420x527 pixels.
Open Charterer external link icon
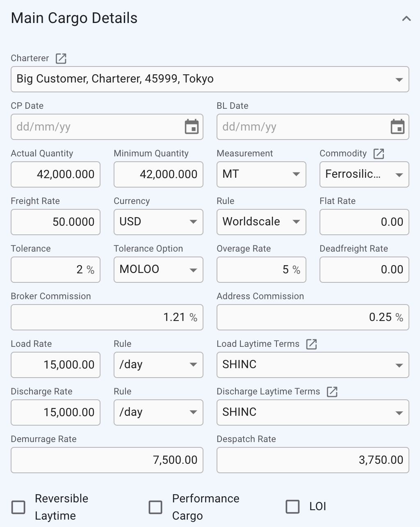[61, 59]
